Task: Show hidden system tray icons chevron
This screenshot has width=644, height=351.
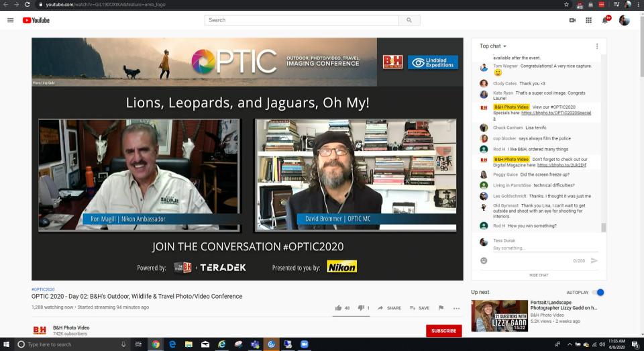Action: (x=570, y=344)
